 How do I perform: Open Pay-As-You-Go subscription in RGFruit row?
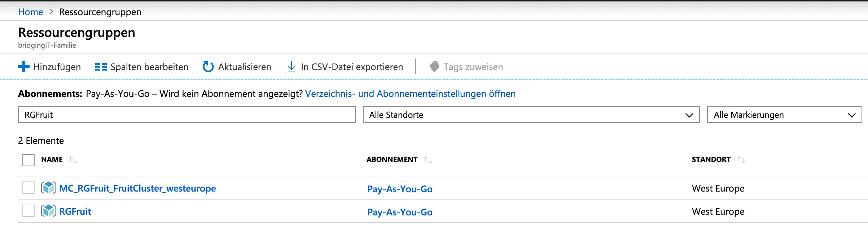(400, 212)
